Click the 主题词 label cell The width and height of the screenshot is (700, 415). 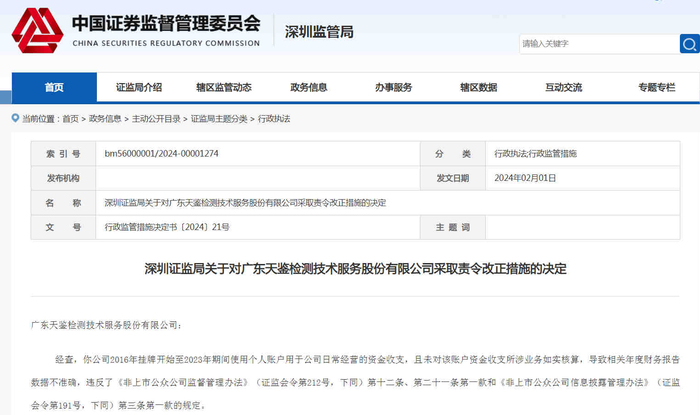click(x=453, y=227)
